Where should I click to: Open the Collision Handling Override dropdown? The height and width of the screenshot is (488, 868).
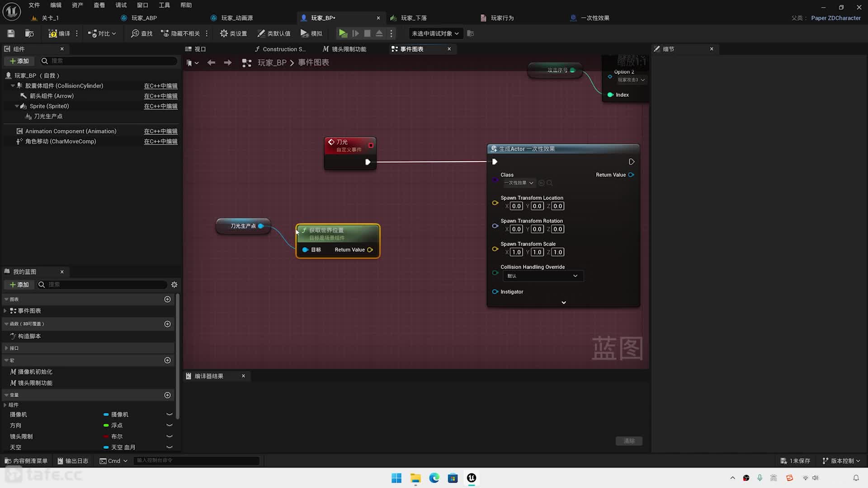pyautogui.click(x=543, y=276)
